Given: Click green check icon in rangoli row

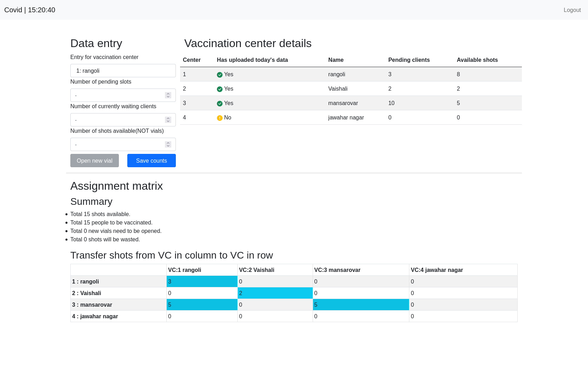Looking at the screenshot, I should click(219, 74).
